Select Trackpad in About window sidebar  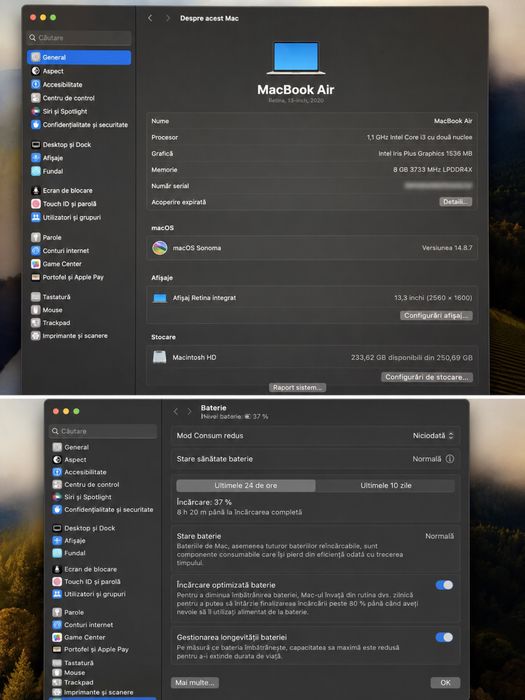51,322
